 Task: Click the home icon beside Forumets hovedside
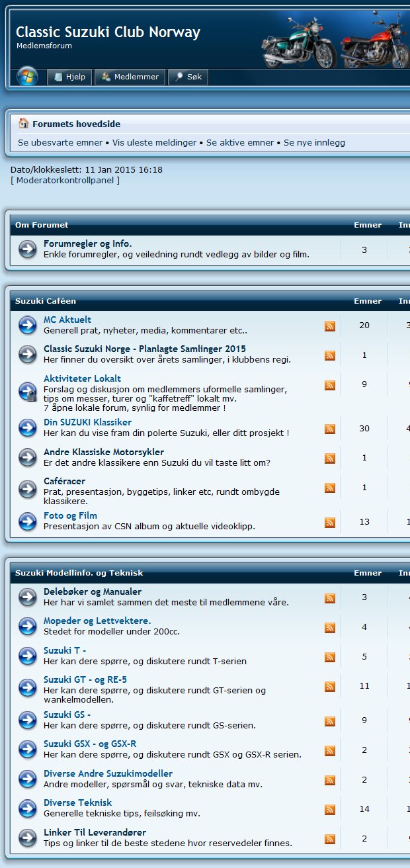(x=24, y=124)
